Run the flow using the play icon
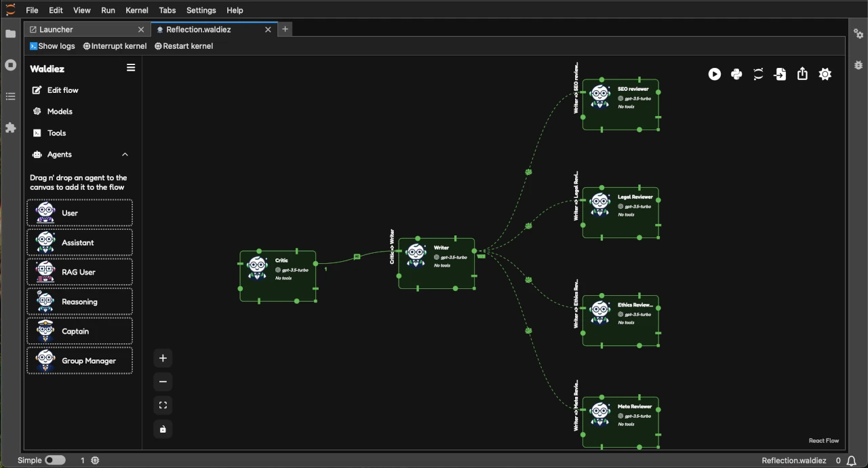This screenshot has width=868, height=468. pyautogui.click(x=715, y=74)
